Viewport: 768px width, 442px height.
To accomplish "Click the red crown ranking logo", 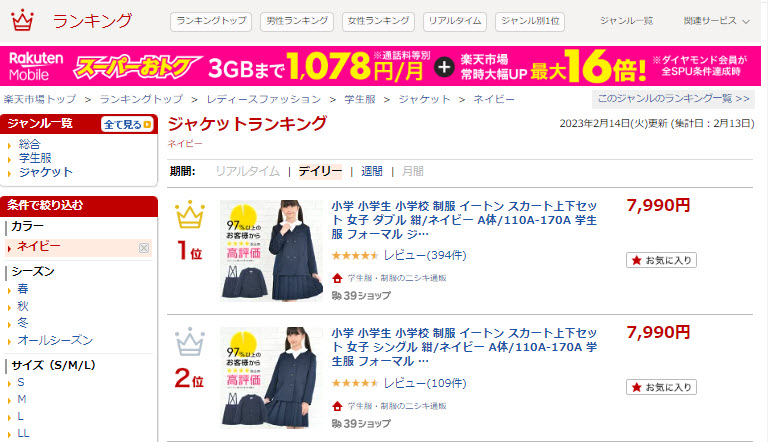I will pyautogui.click(x=22, y=21).
